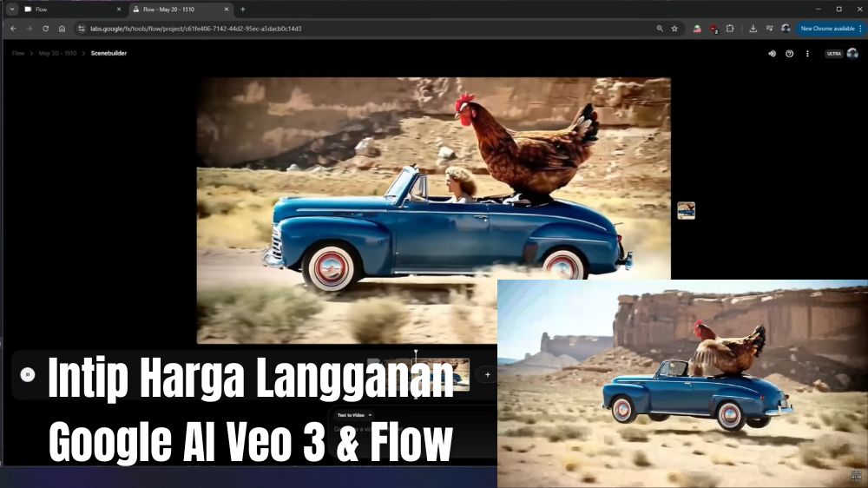Open the Text to Video dropdown

pyautogui.click(x=354, y=415)
